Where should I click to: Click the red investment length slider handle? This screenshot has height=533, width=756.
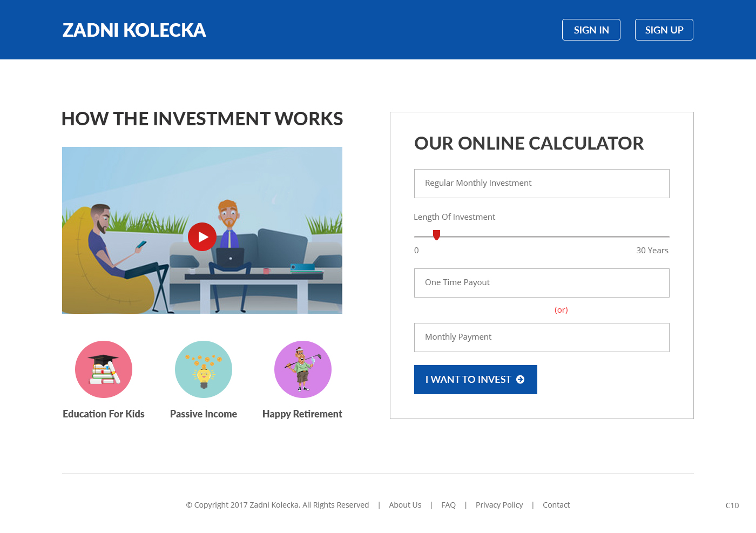pyautogui.click(x=436, y=235)
